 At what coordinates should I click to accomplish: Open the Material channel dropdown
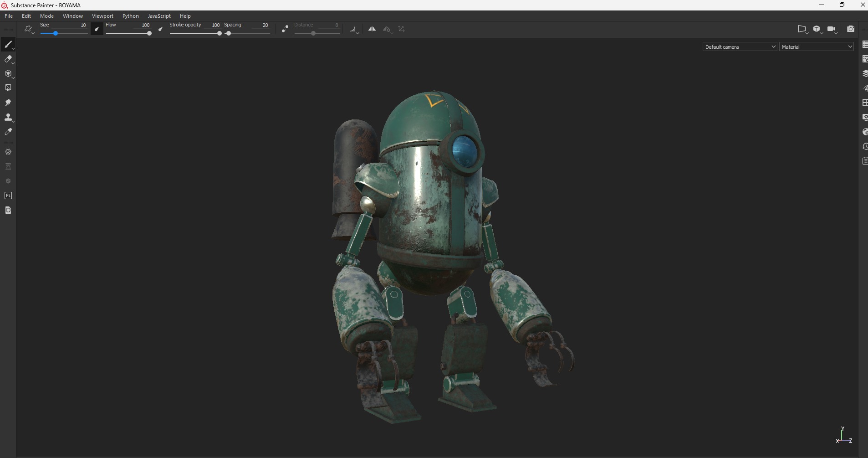click(817, 46)
